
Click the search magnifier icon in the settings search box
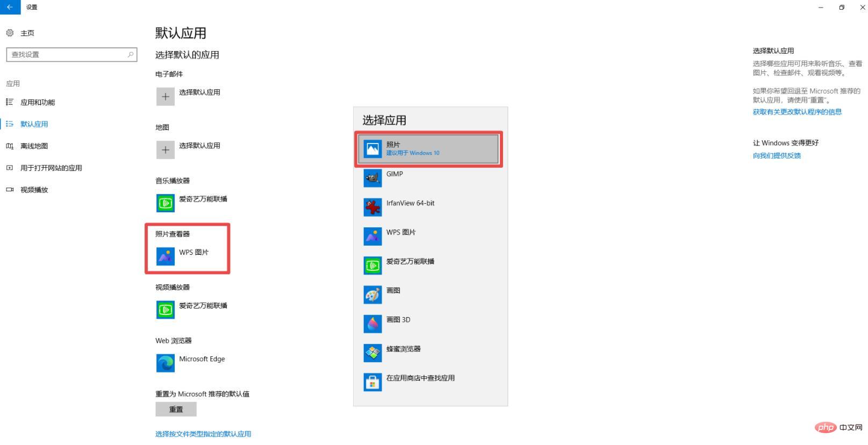point(130,54)
